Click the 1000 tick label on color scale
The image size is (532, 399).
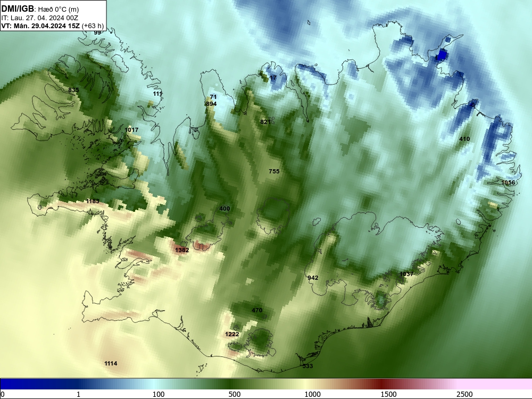(312, 394)
